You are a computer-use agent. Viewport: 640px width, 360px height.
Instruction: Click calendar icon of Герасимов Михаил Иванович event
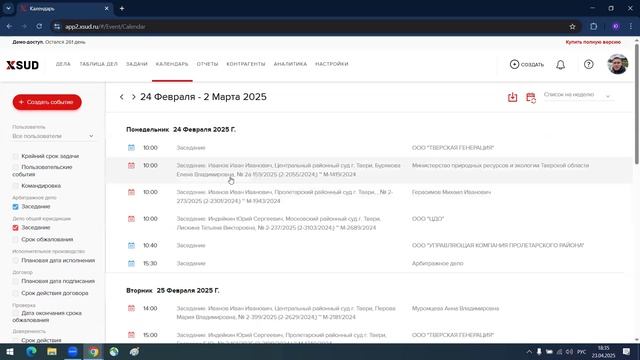[131, 192]
